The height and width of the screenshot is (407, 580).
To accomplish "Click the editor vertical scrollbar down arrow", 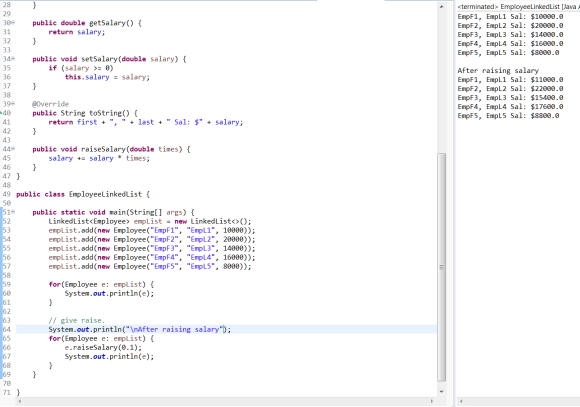I will [441, 391].
